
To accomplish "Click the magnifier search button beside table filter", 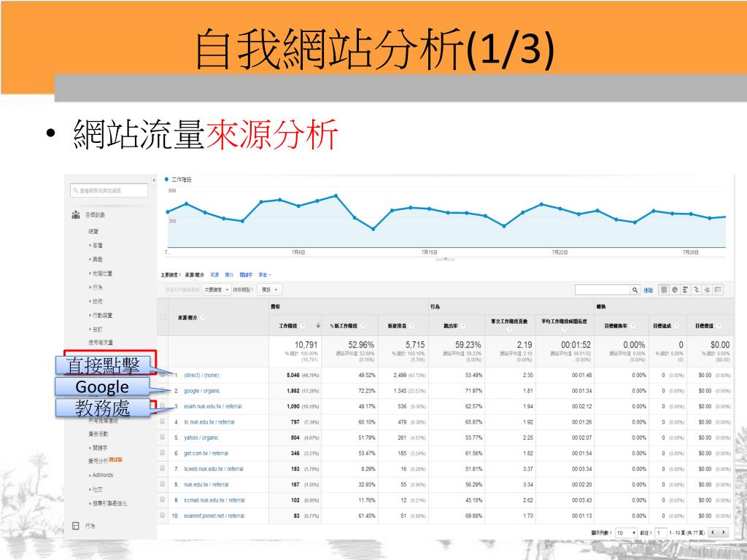I will 635,289.
